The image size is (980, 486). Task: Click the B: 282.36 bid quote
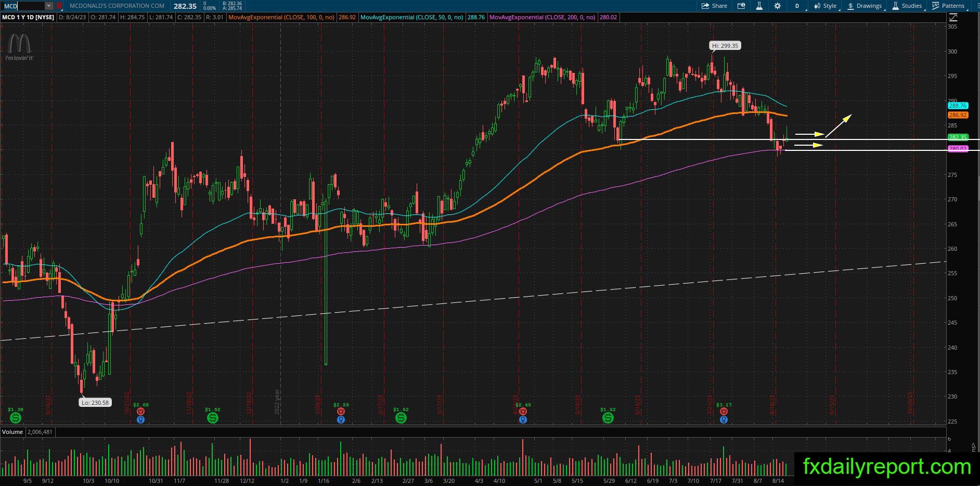[231, 3]
